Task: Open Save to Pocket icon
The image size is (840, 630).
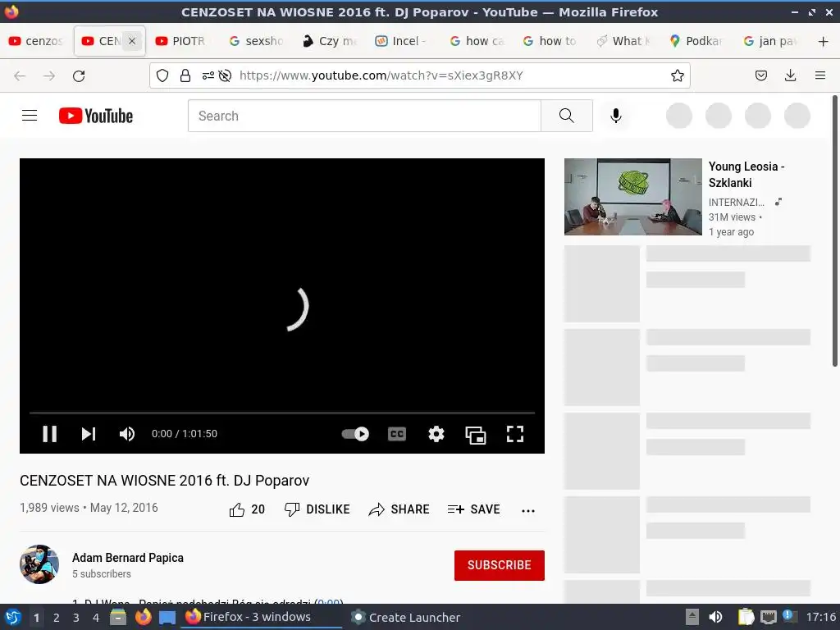Action: (760, 75)
